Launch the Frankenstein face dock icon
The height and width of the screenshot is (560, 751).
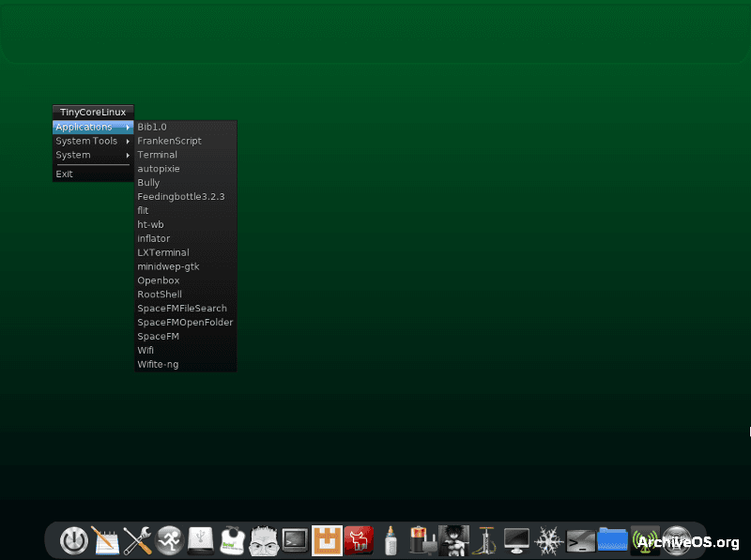(x=264, y=541)
